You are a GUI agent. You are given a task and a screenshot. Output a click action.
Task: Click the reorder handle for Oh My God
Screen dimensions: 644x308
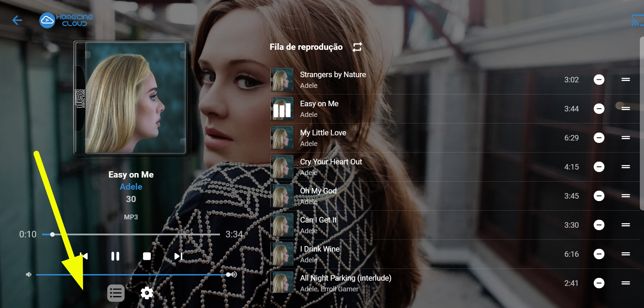tap(626, 196)
